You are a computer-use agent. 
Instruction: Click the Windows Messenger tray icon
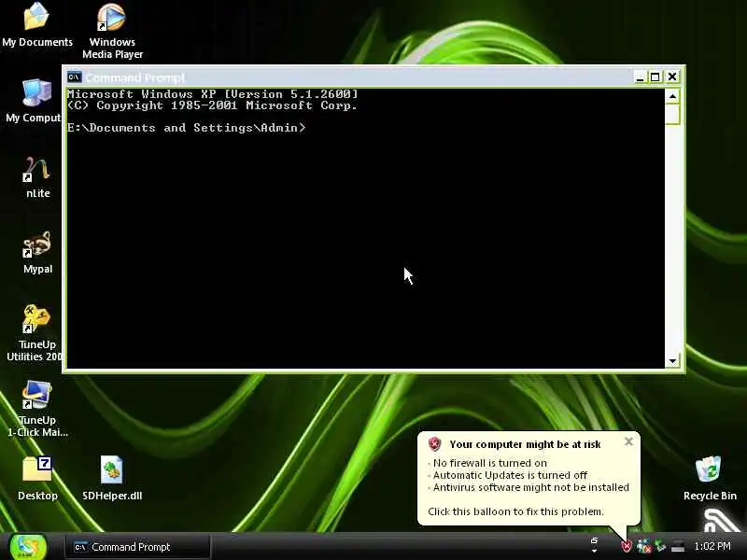643,546
